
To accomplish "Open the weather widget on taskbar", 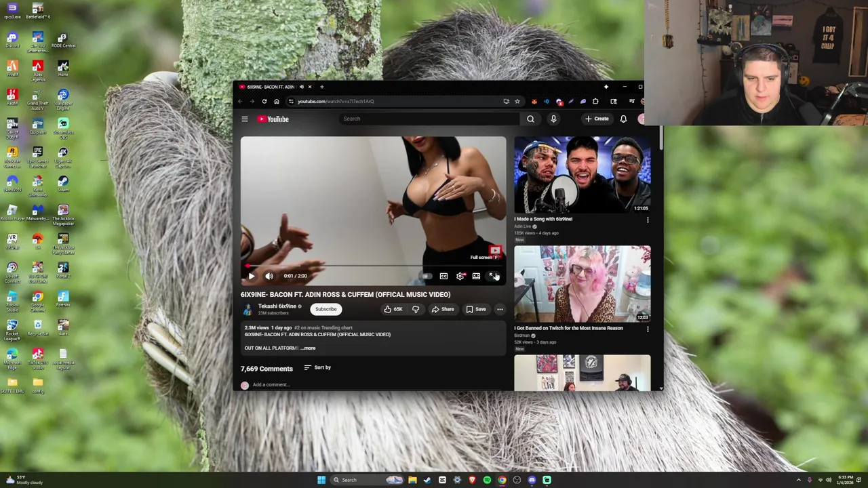I will pos(26,480).
